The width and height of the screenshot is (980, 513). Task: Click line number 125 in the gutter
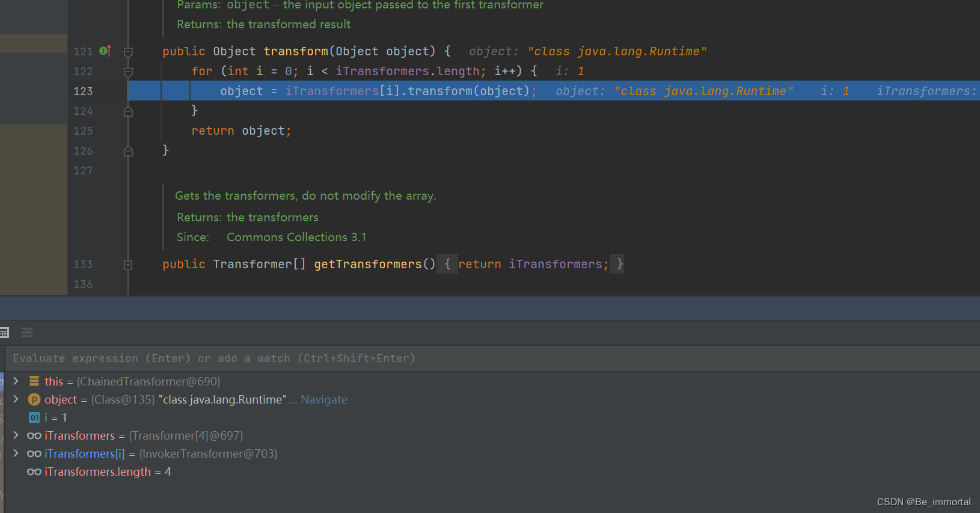(x=83, y=131)
